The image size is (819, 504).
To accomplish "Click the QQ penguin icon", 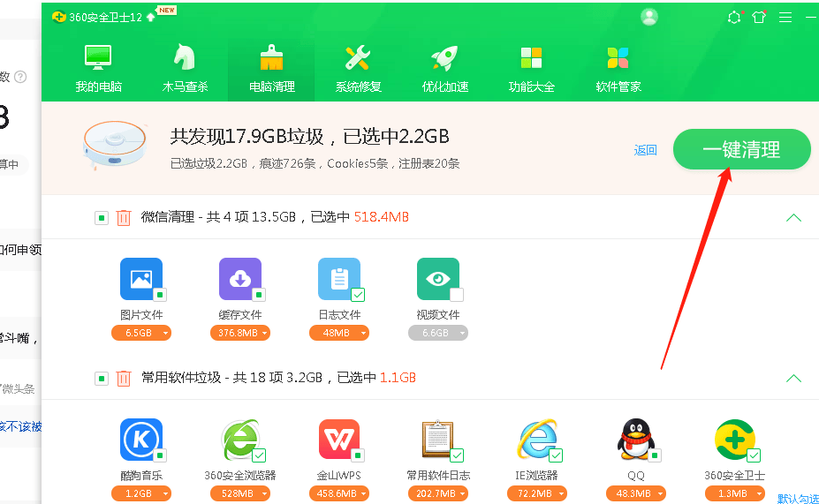I will point(636,440).
